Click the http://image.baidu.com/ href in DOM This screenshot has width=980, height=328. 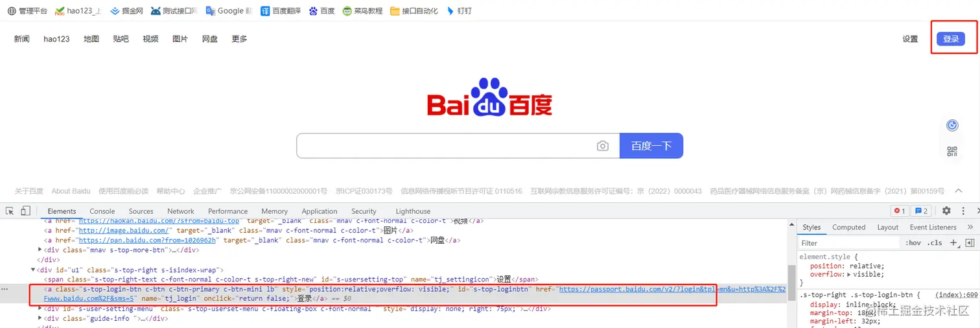124,230
